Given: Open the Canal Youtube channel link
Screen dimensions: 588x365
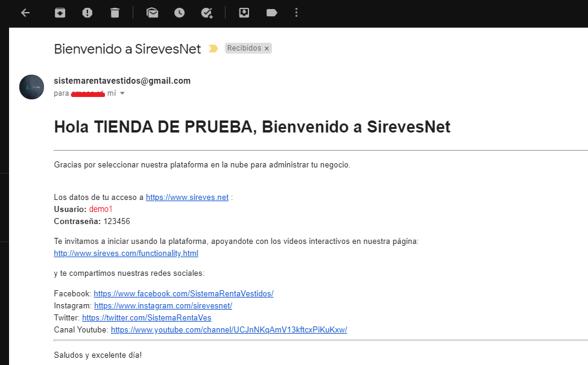Looking at the screenshot, I should [x=229, y=329].
